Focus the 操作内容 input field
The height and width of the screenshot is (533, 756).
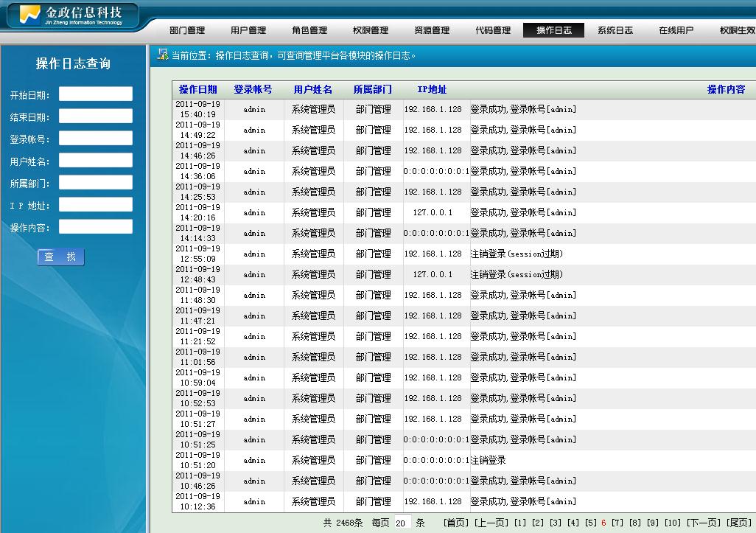(x=96, y=227)
